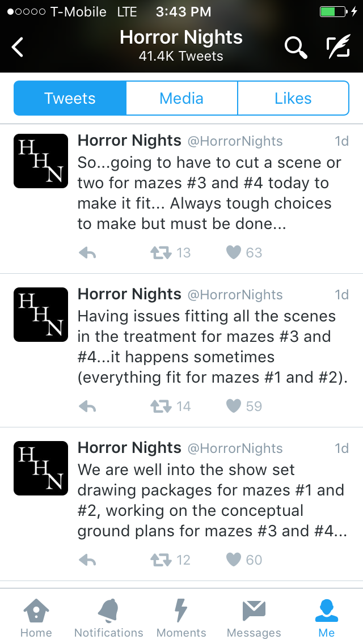Retweet the tweet with 14 retweets
The width and height of the screenshot is (363, 644).
tap(161, 406)
